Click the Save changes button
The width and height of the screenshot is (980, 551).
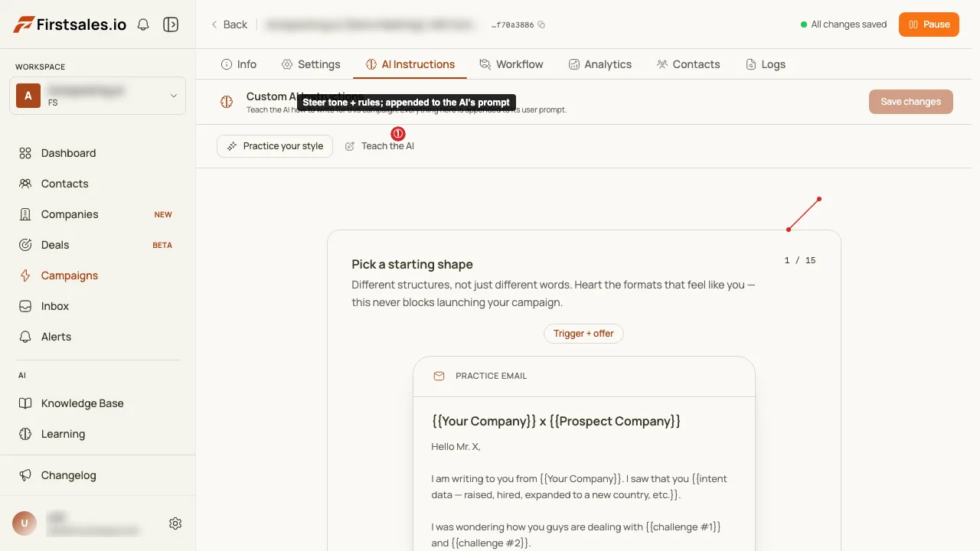(x=911, y=102)
